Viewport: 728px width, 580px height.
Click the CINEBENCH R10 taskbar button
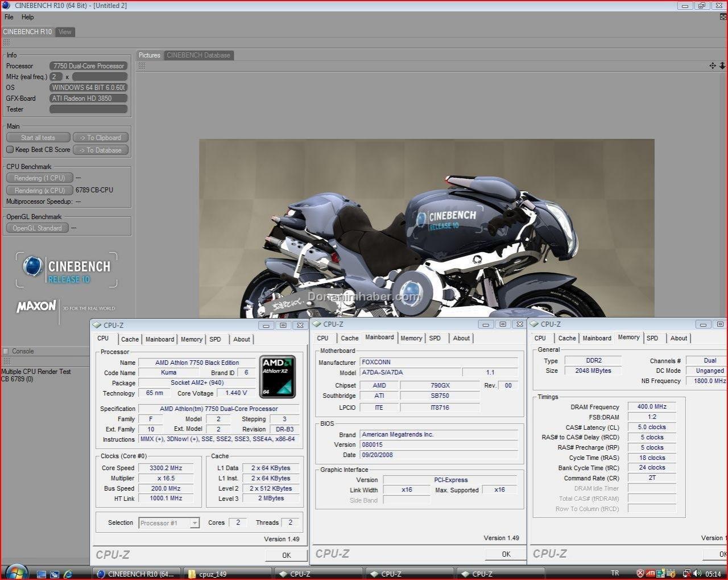[x=136, y=574]
